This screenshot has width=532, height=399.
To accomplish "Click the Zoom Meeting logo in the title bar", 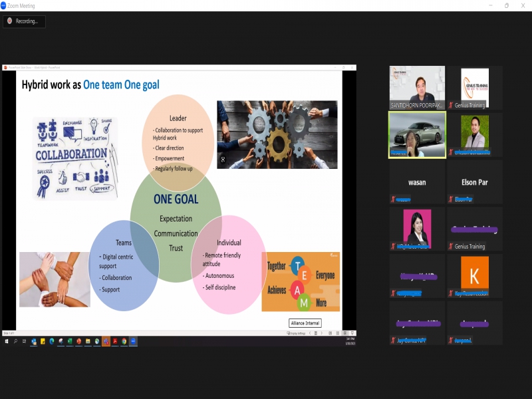I will click(x=3, y=5).
